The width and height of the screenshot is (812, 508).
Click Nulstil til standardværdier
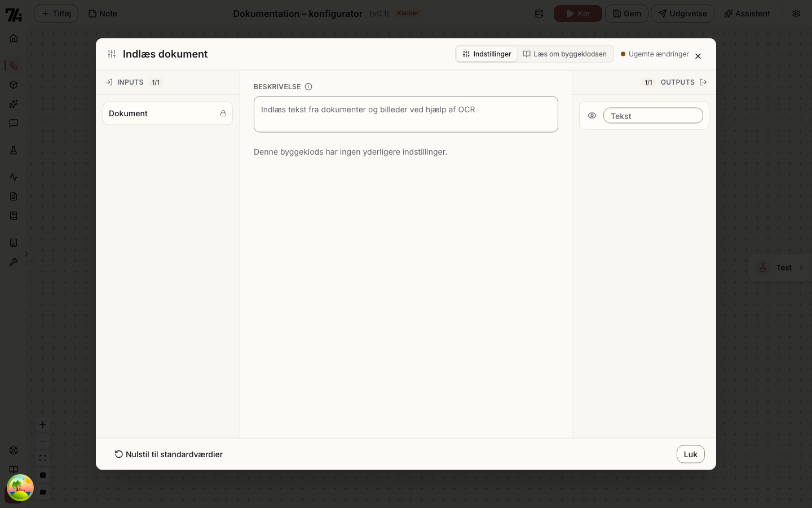tap(169, 454)
